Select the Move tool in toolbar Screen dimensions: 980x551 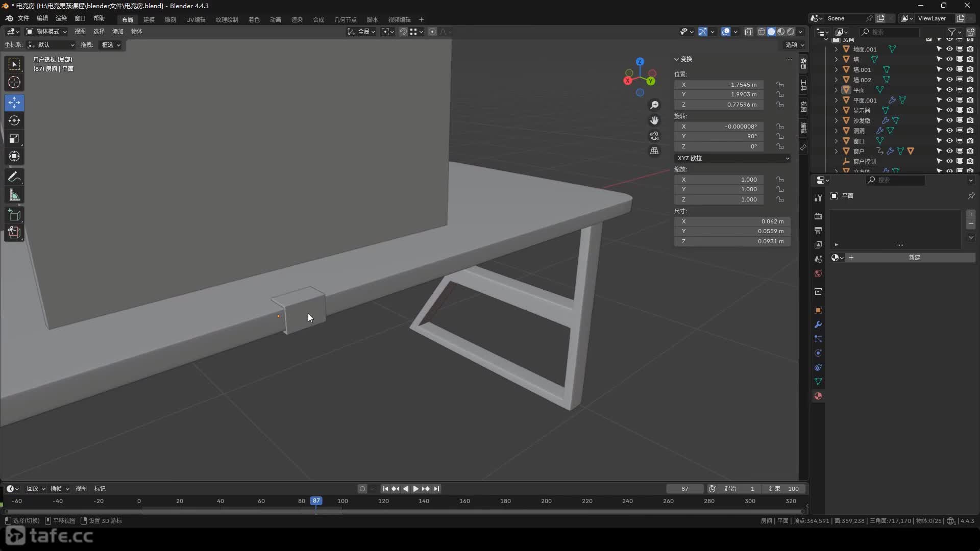tap(14, 103)
